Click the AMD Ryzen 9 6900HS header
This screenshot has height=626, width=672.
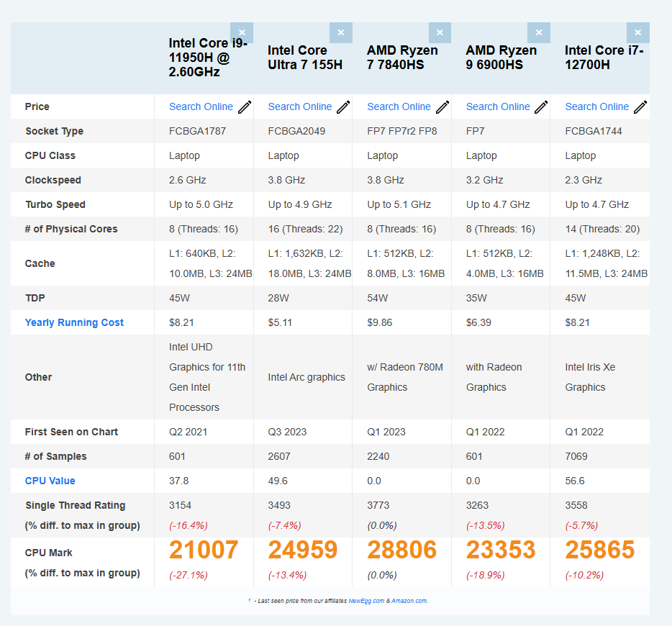tap(501, 58)
